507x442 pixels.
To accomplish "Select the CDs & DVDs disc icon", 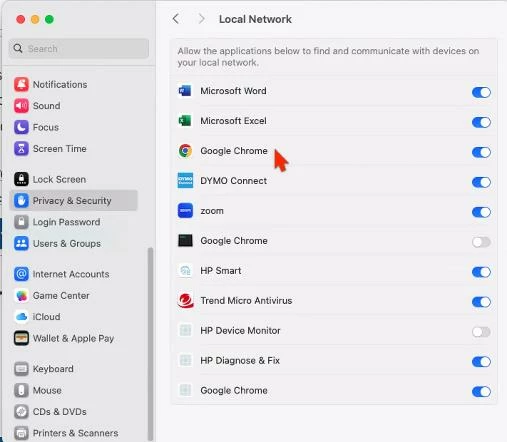I will click(21, 412).
